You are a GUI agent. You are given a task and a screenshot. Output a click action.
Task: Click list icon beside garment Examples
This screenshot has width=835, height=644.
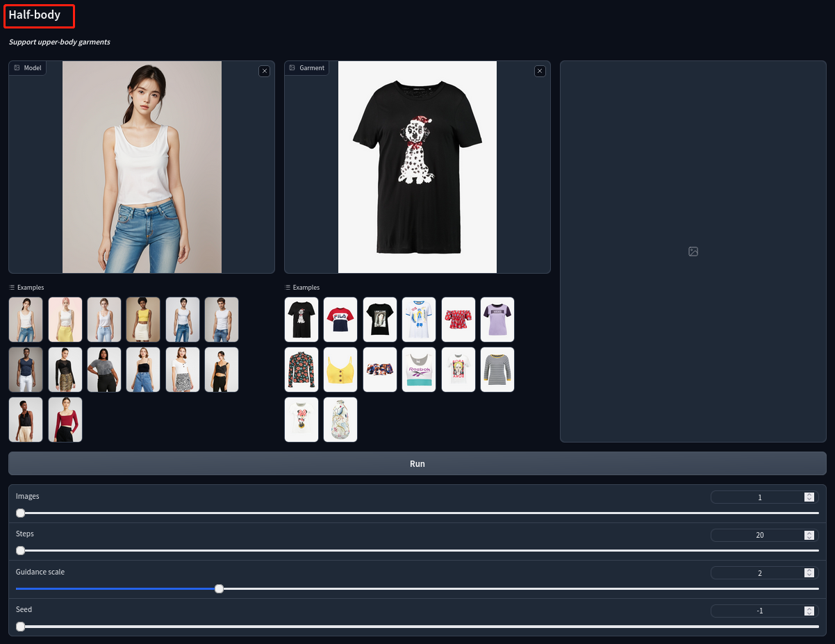click(x=288, y=288)
